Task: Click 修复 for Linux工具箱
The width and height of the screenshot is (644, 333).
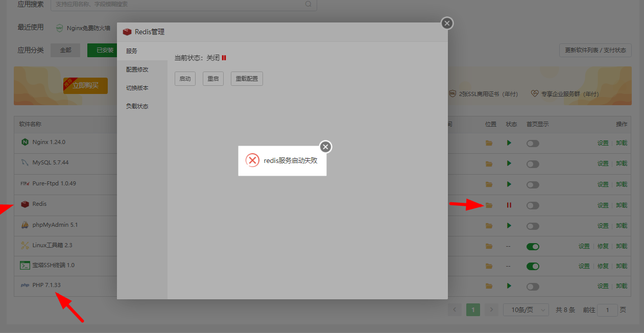Action: coord(603,246)
